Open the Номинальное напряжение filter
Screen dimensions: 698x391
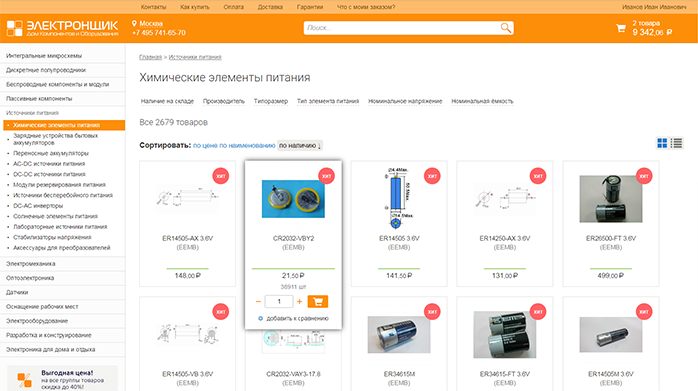coord(405,101)
